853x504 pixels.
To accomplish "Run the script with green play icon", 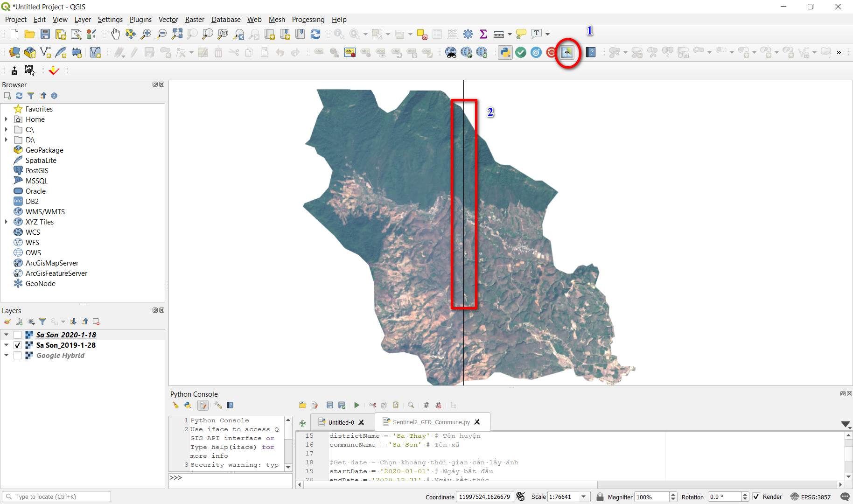I will 357,405.
